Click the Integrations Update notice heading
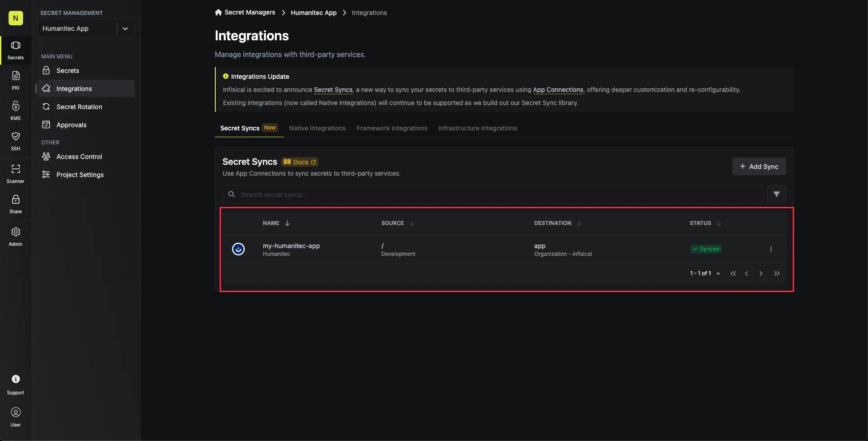This screenshot has height=441, width=868. pyautogui.click(x=260, y=77)
